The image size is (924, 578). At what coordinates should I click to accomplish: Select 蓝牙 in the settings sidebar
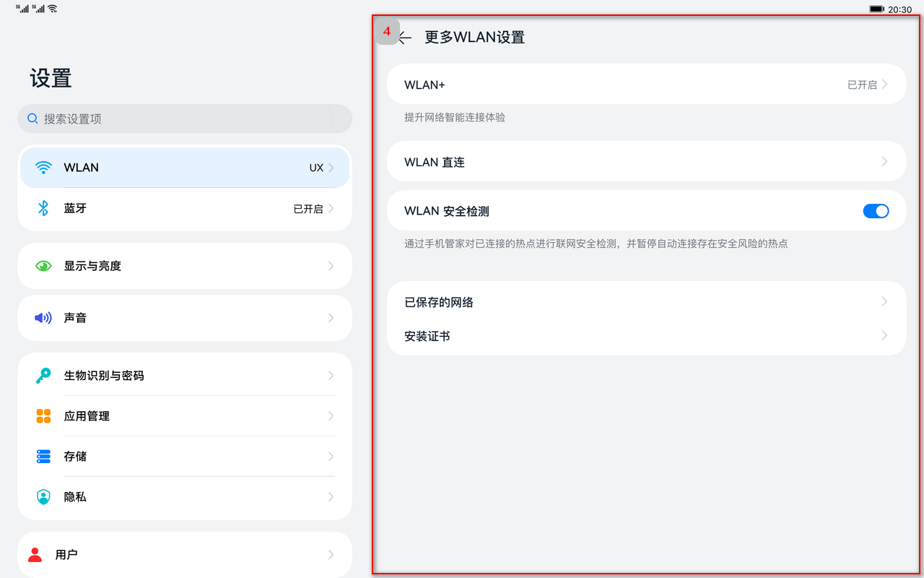185,208
